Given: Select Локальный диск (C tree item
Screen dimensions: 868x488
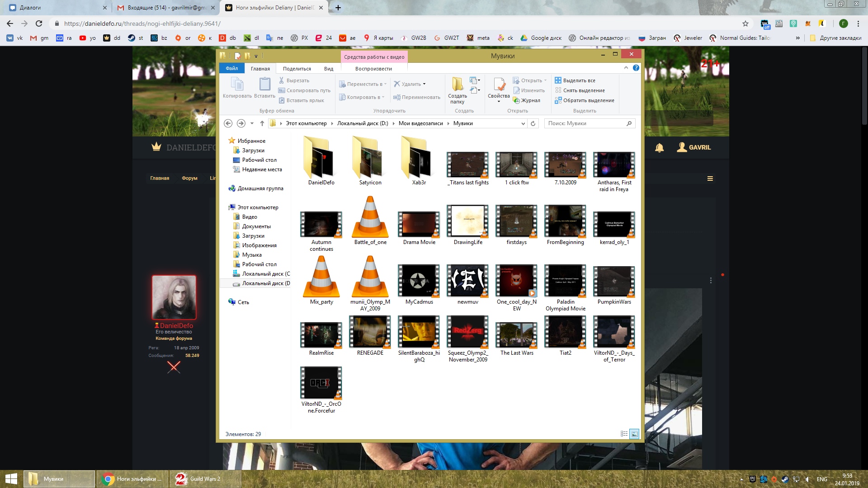Looking at the screenshot, I should (261, 274).
